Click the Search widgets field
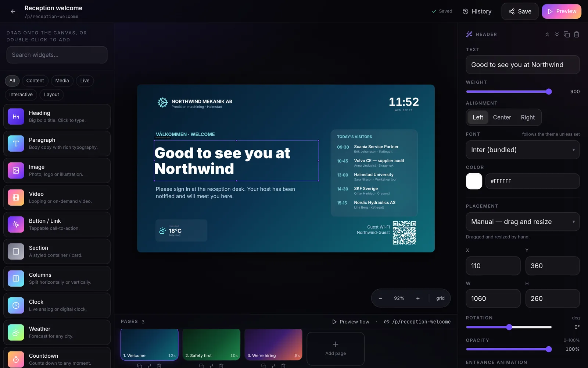 [57, 55]
